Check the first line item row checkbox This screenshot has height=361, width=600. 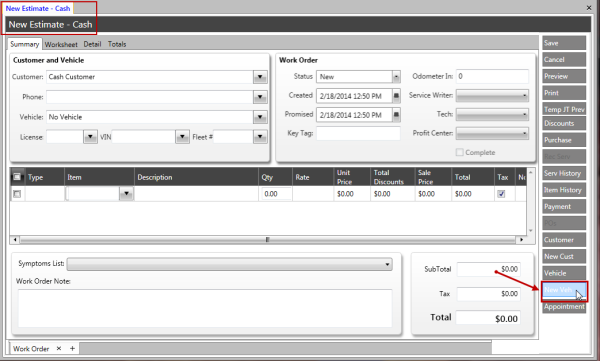pos(17,194)
